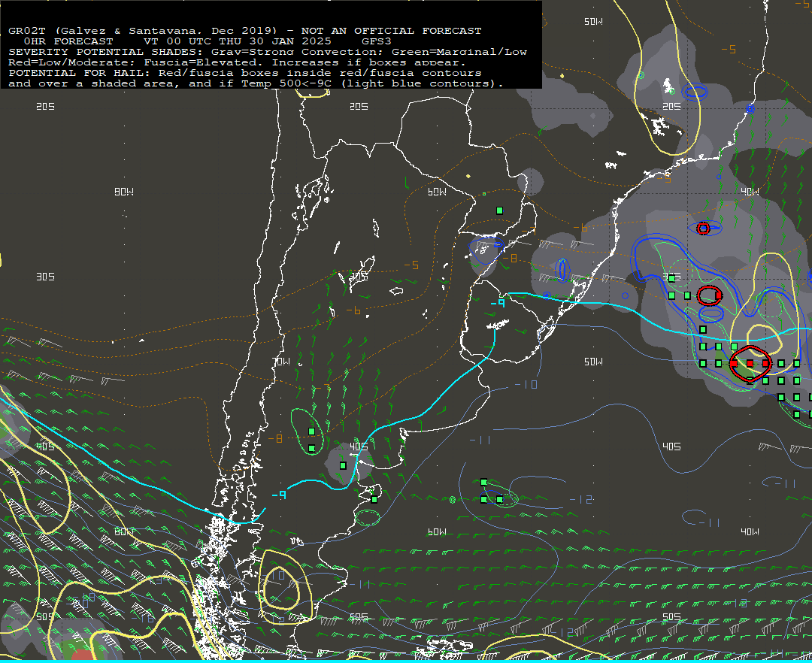
Task: Click the '-10' contour label off Uruguay
Action: click(x=526, y=385)
